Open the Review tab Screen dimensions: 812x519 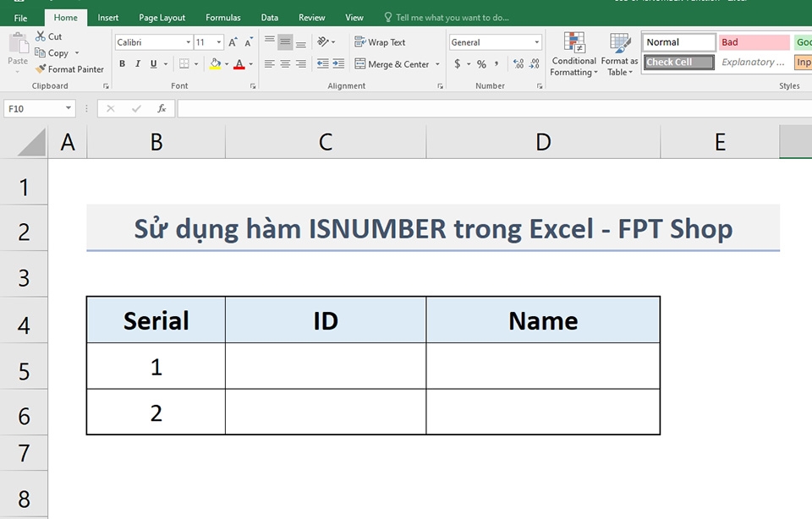click(311, 17)
